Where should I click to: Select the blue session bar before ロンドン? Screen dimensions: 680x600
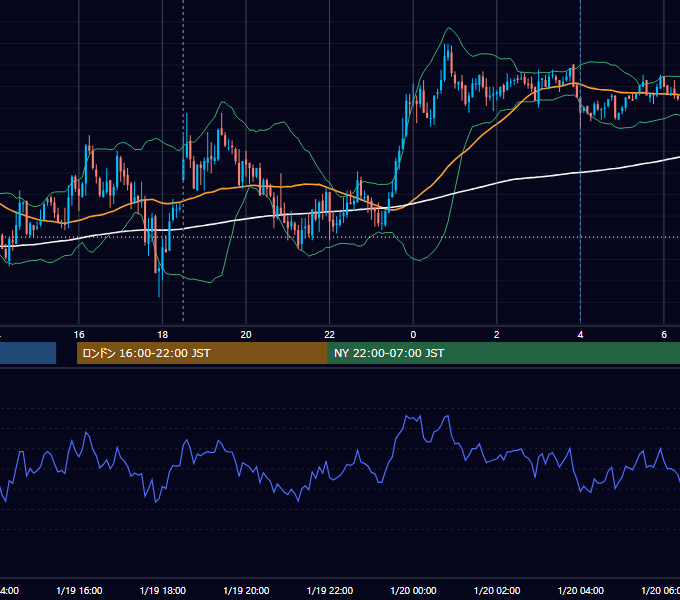point(28,353)
